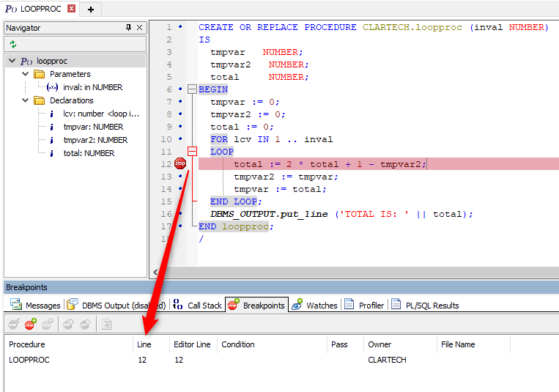This screenshot has width=559, height=392.
Task: Select the Breakpoints tab
Action: [x=256, y=305]
